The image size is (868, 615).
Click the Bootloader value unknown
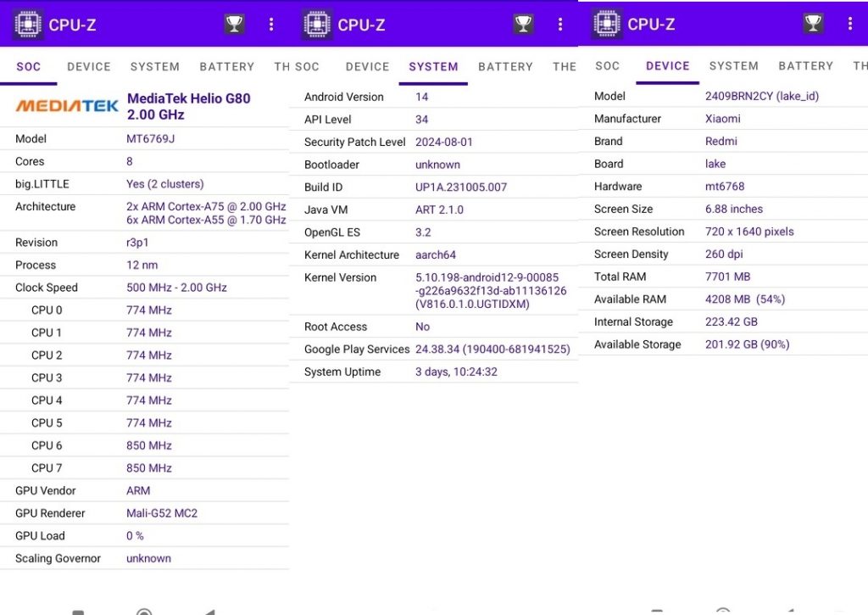(437, 165)
